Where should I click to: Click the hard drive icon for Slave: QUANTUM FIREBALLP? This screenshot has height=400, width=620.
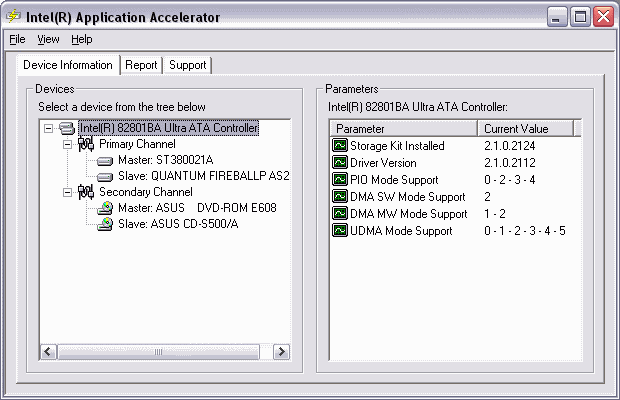pos(105,177)
